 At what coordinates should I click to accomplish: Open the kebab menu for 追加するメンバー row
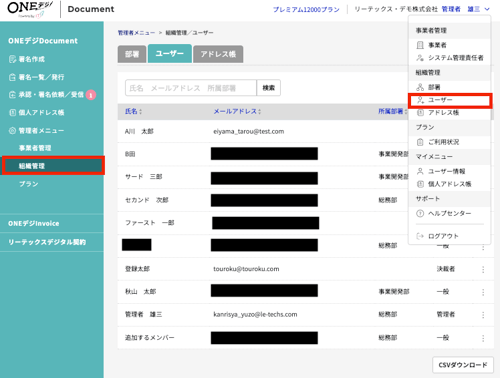click(x=483, y=338)
